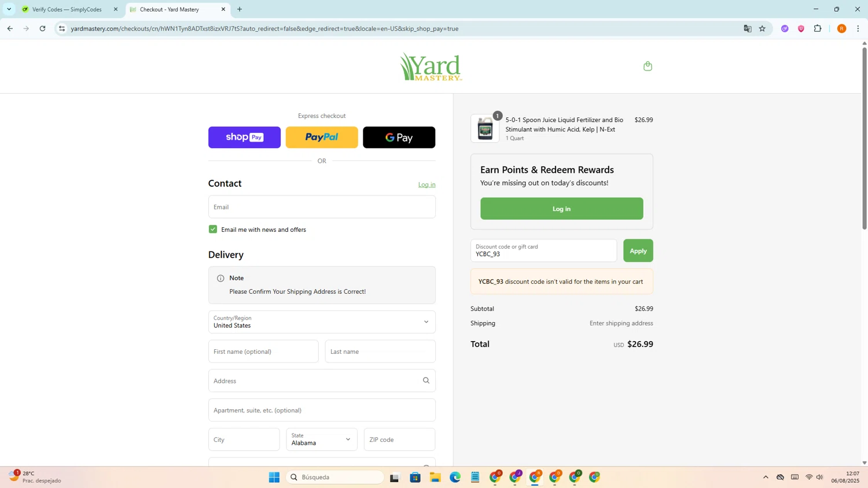Click the taskbar Búsqueda search box

tap(336, 477)
